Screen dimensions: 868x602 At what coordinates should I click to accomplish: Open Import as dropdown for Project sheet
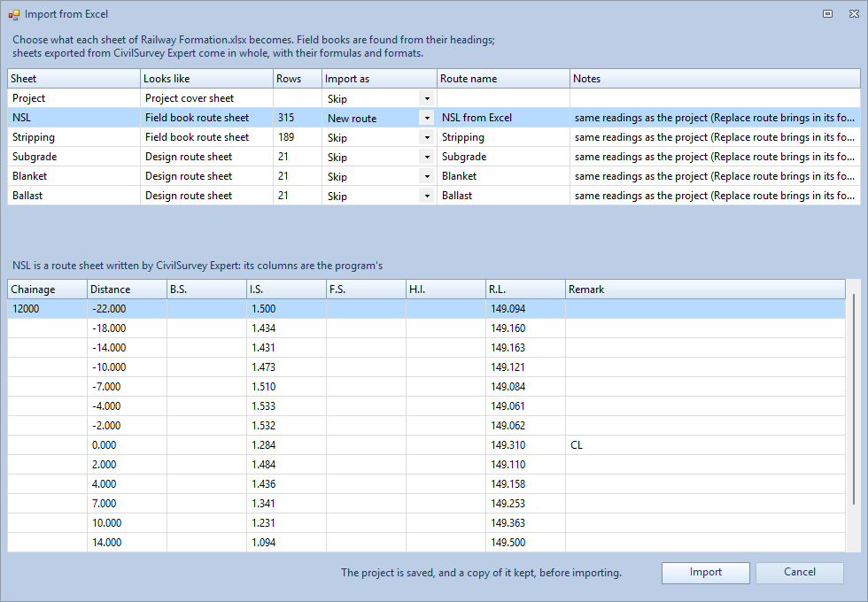tap(427, 98)
